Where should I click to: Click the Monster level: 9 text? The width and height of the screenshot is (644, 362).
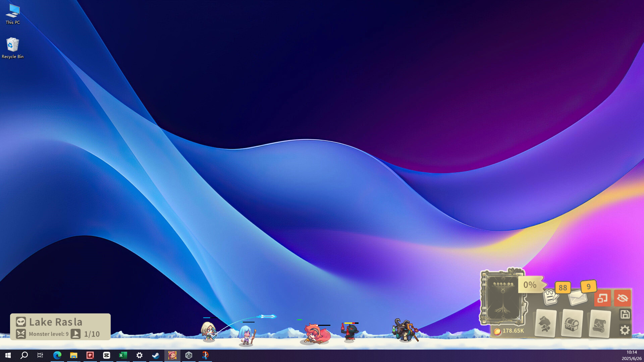coord(48,334)
